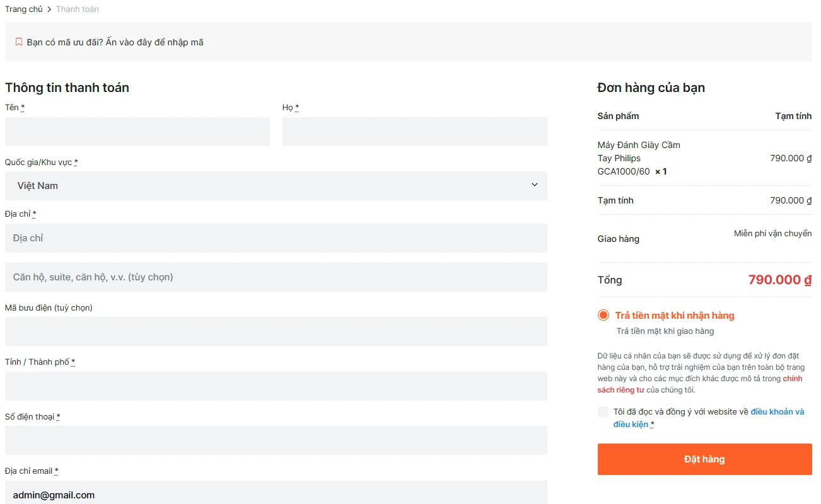The width and height of the screenshot is (821, 504).
Task: Click the Số điện thoại phone field
Action: [x=276, y=440]
